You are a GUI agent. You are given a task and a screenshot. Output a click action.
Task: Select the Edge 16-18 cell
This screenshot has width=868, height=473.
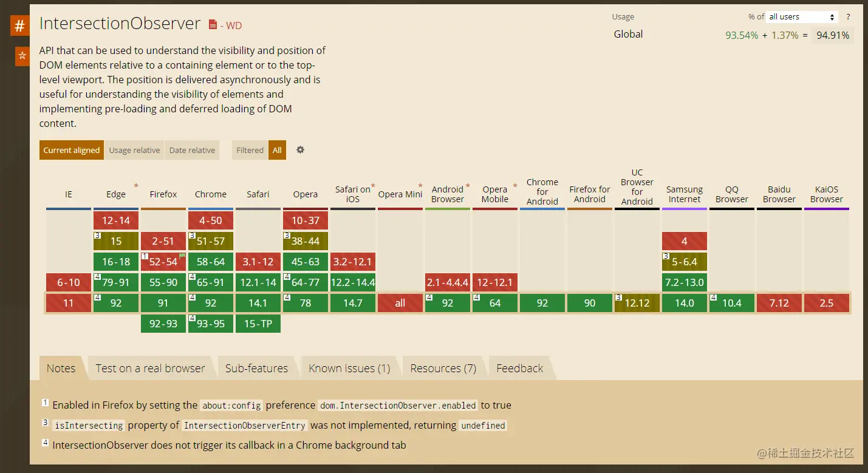(x=116, y=262)
